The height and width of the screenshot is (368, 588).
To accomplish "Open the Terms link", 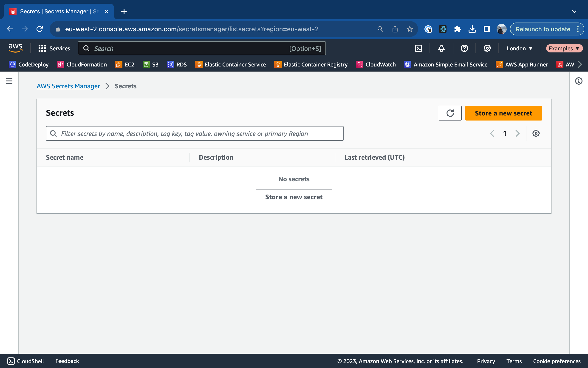I will pyautogui.click(x=514, y=361).
